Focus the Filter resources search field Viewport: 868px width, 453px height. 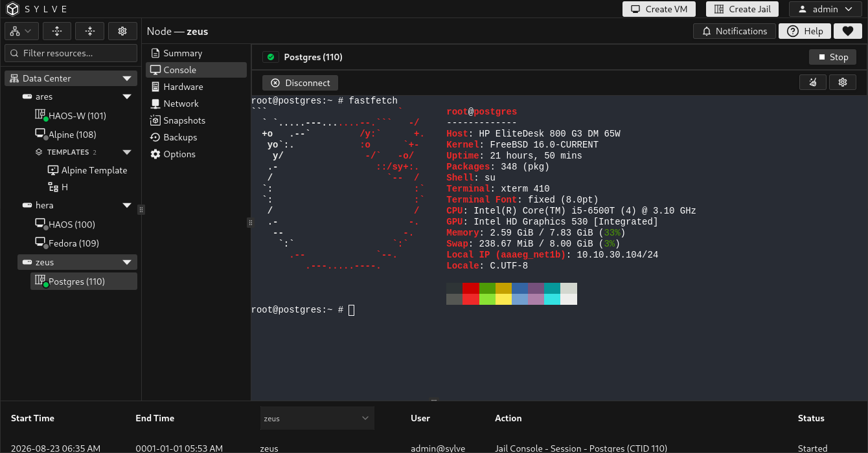pyautogui.click(x=71, y=53)
